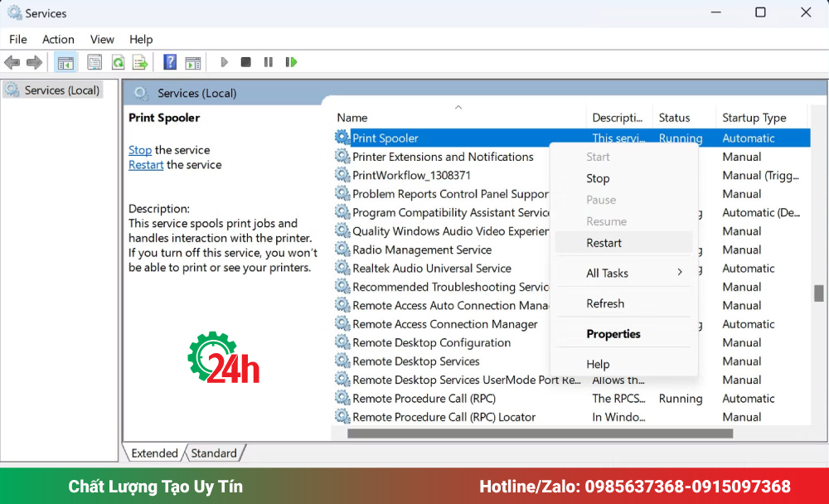Image resolution: width=829 pixels, height=504 pixels.
Task: Click the Restart the service link
Action: 146,165
